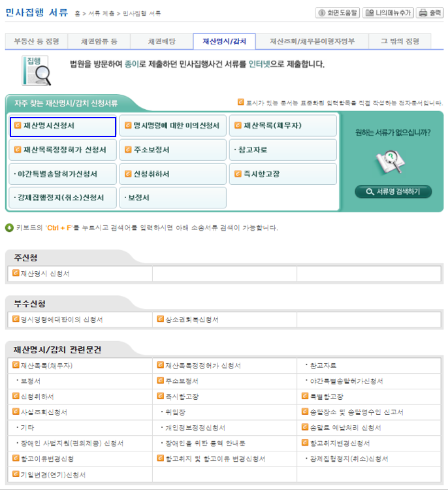This screenshot has height=490, width=448.
Task: Open 상소권회복신청서 link
Action: (192, 319)
